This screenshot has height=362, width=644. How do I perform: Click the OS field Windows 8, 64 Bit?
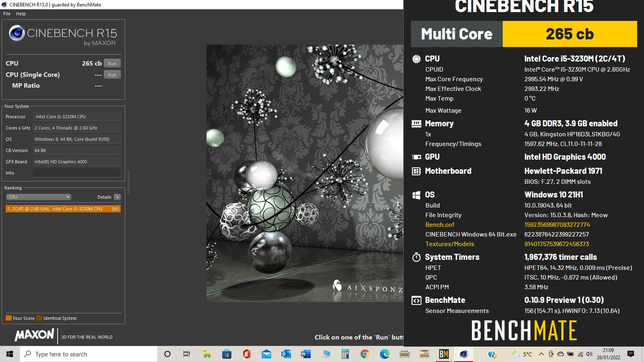(76, 139)
